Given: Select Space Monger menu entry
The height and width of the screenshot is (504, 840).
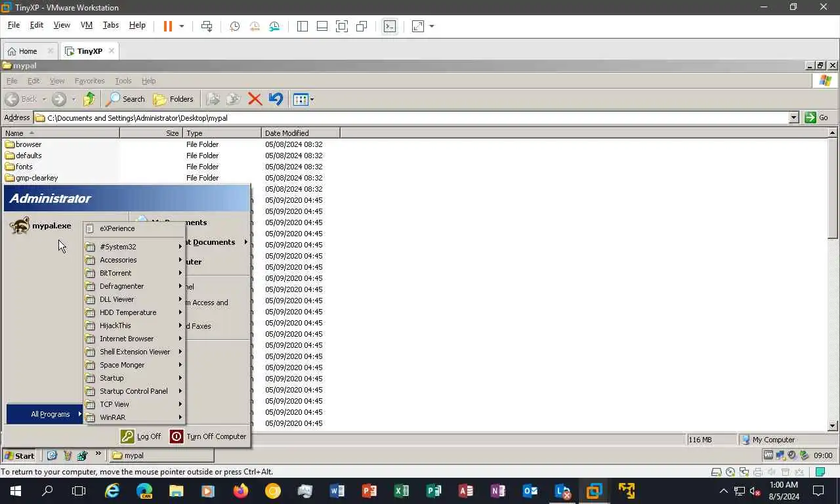Looking at the screenshot, I should tap(135, 365).
